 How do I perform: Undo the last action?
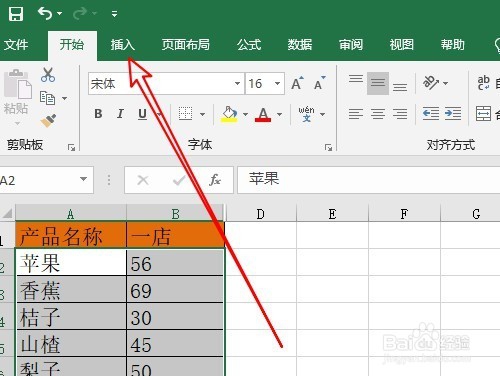pyautogui.click(x=45, y=13)
